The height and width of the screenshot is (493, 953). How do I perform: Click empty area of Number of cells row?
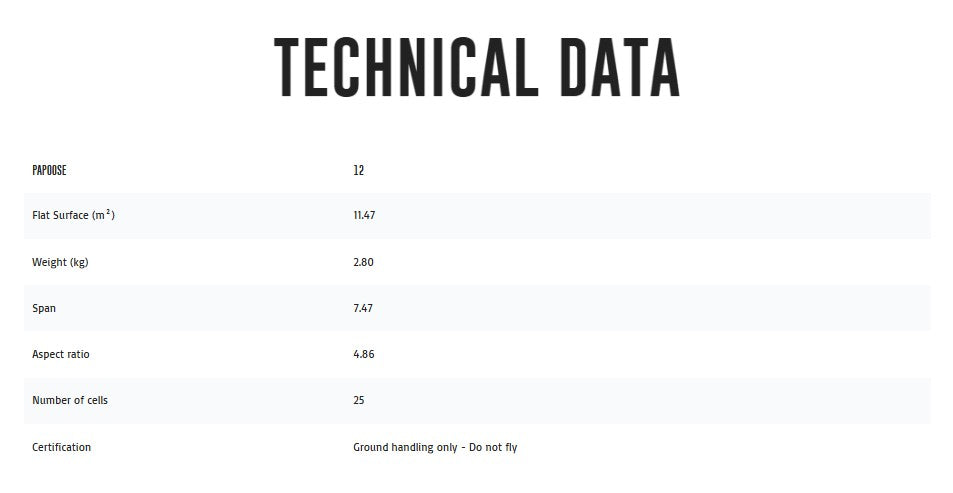[650, 400]
